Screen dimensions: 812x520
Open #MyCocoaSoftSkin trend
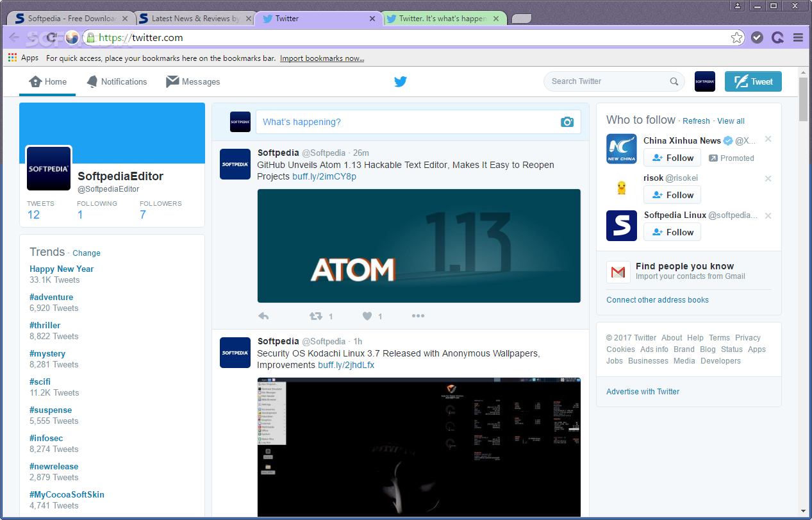point(67,495)
